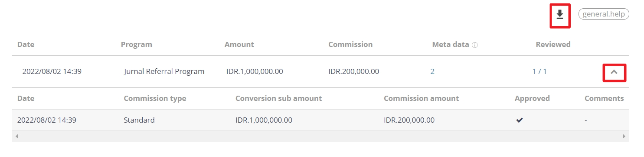644x157 pixels.
Task: Open meta data count link 2
Action: tap(432, 71)
